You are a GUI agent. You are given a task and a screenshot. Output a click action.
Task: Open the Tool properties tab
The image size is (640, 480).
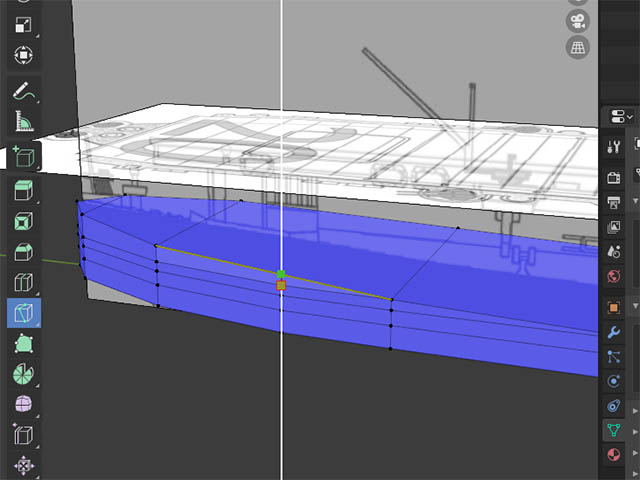[613, 147]
